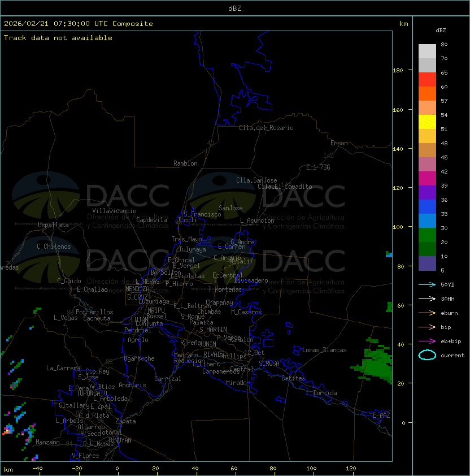Click the 'Clla.del_Rosario' place label
Screen dimensions: 470x476
pyautogui.click(x=266, y=128)
